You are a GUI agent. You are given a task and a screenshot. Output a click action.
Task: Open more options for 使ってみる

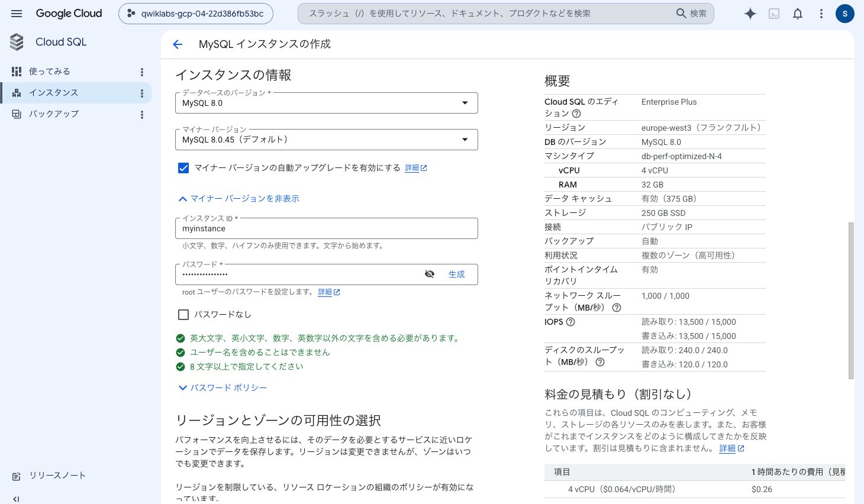coord(142,72)
